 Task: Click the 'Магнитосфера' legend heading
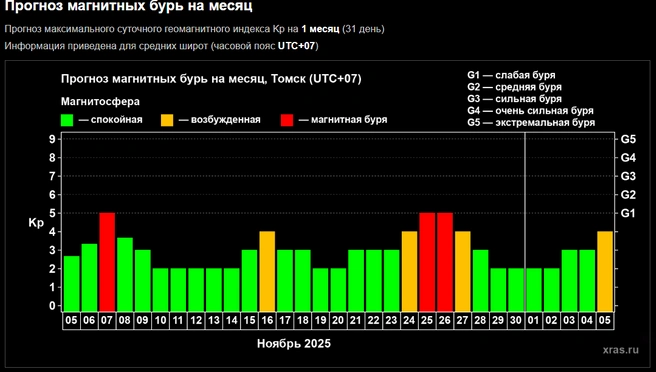pos(100,102)
